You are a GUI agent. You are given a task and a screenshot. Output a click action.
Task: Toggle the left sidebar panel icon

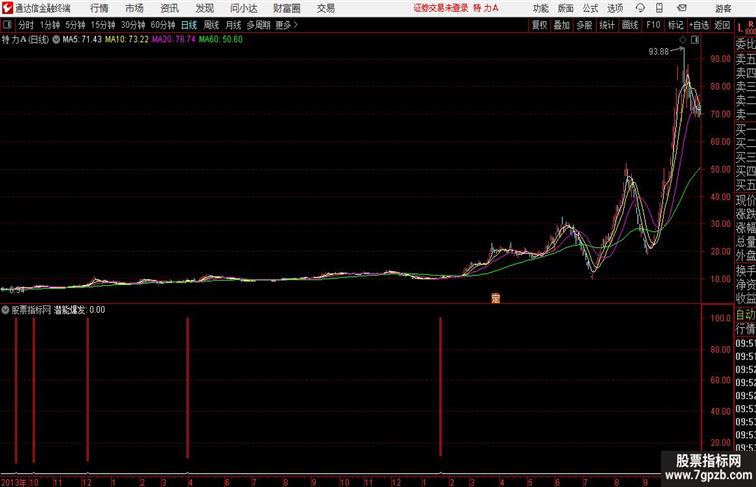click(x=7, y=25)
